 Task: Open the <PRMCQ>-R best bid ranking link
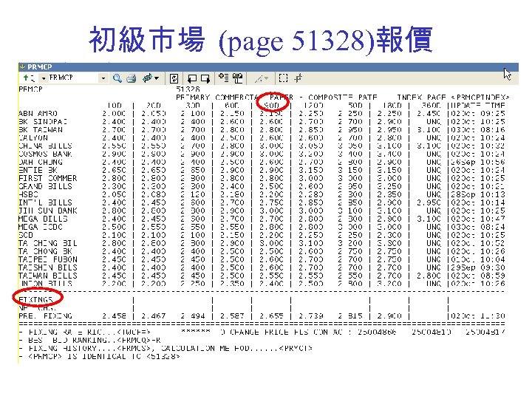coord(139,340)
